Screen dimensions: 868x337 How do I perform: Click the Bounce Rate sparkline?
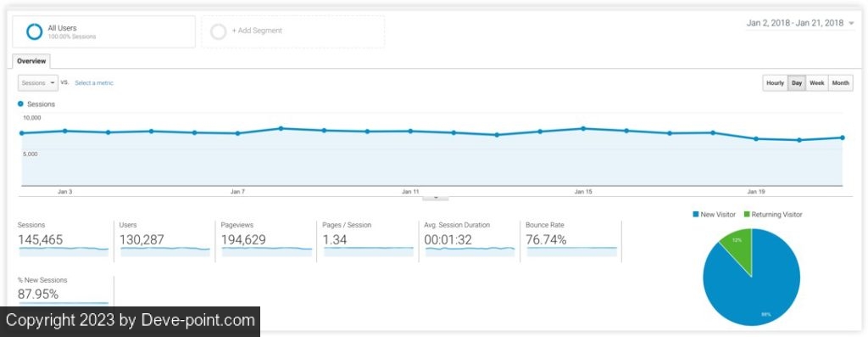[572, 251]
